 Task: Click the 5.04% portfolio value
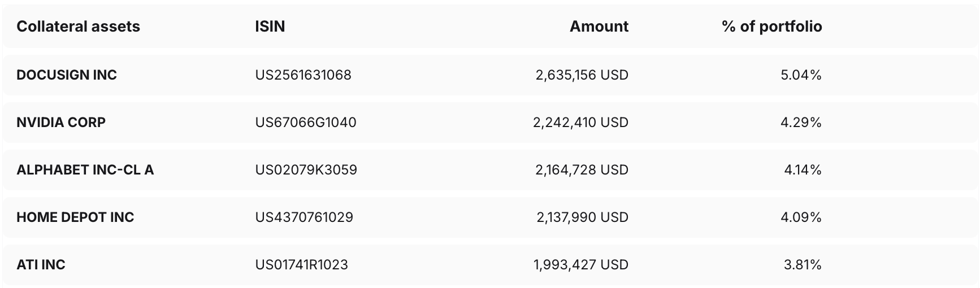tap(801, 75)
